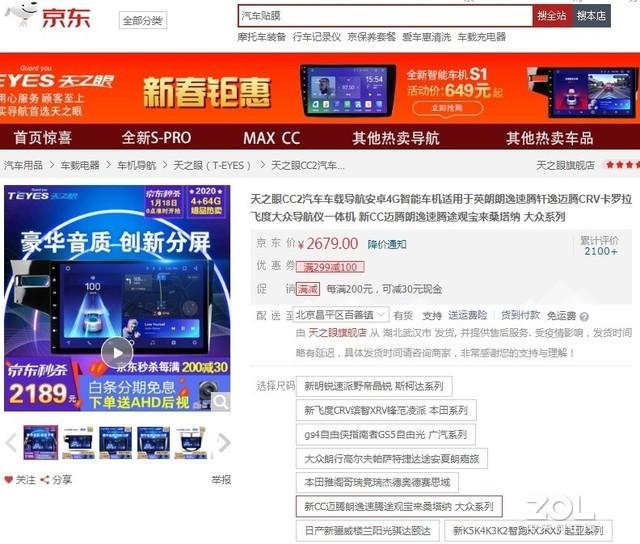Screen dimensions: 640x544
Task: Select the gs4自由侠指南者GS5自由光 广汽系列 option
Action: pos(386,435)
